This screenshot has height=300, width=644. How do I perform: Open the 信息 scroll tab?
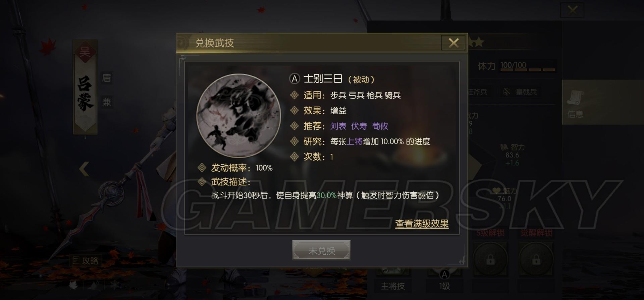[576, 103]
